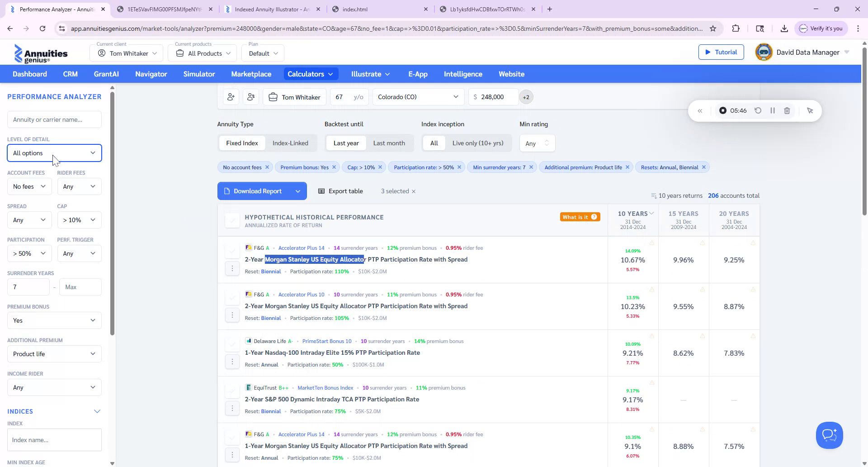Delete the recording via trash icon

(787, 110)
